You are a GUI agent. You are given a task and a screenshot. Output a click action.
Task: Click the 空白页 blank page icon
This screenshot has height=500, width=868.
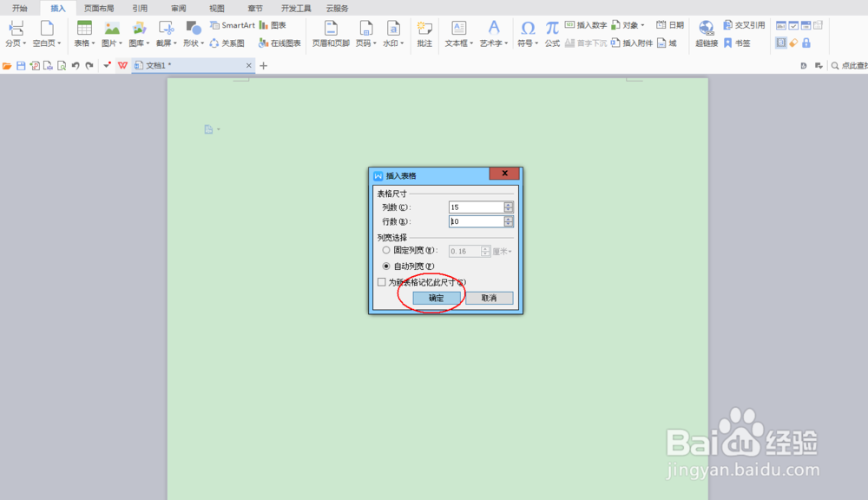coord(47,29)
